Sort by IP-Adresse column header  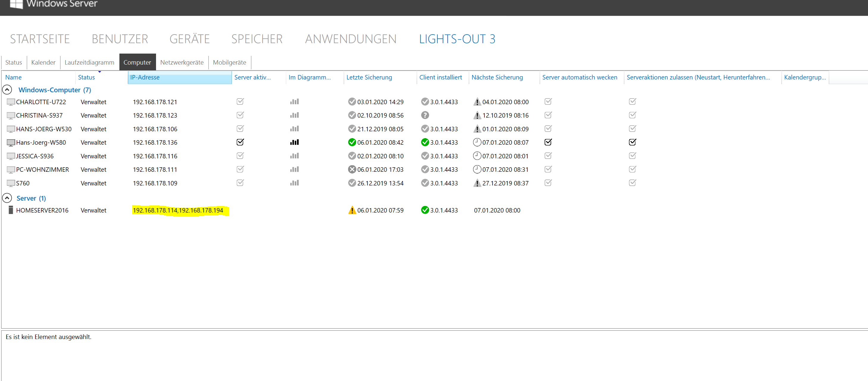180,77
